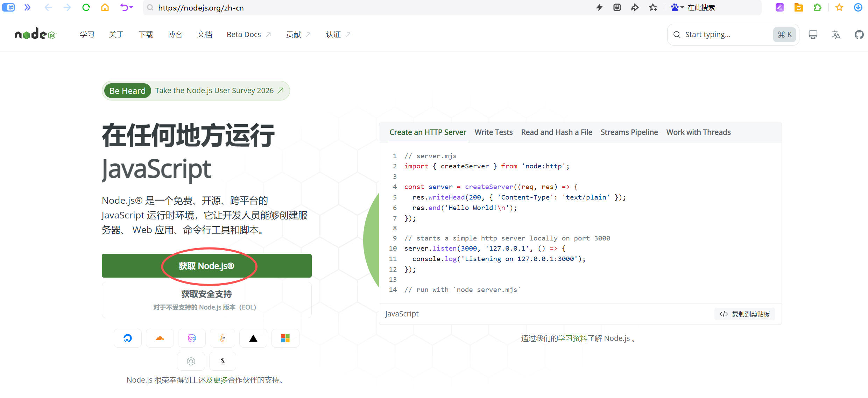Click the pink circular infinity partner logo
The height and width of the screenshot is (398, 868).
click(192, 338)
